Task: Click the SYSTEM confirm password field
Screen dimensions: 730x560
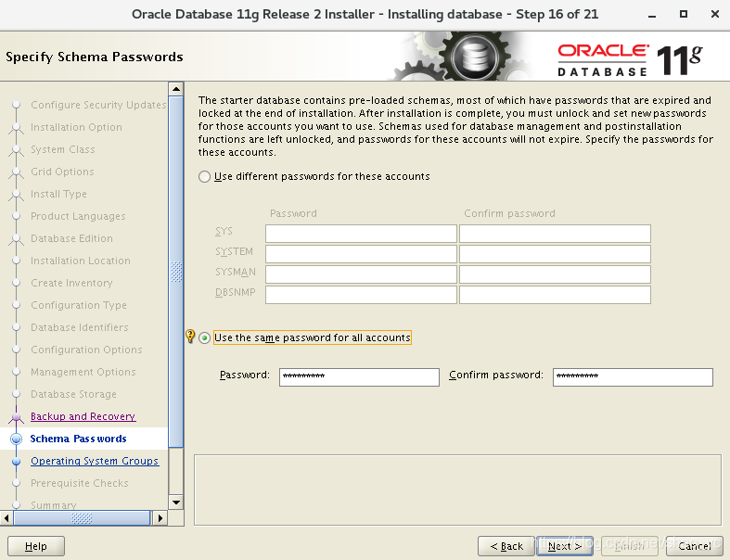Action: coord(555,254)
